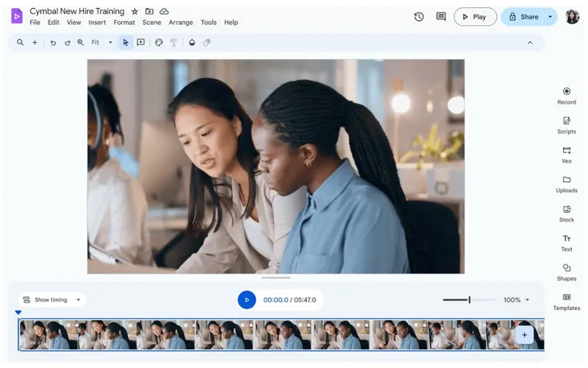This screenshot has height=368, width=588.
Task: Open the version history clock icon
Action: pyautogui.click(x=419, y=16)
